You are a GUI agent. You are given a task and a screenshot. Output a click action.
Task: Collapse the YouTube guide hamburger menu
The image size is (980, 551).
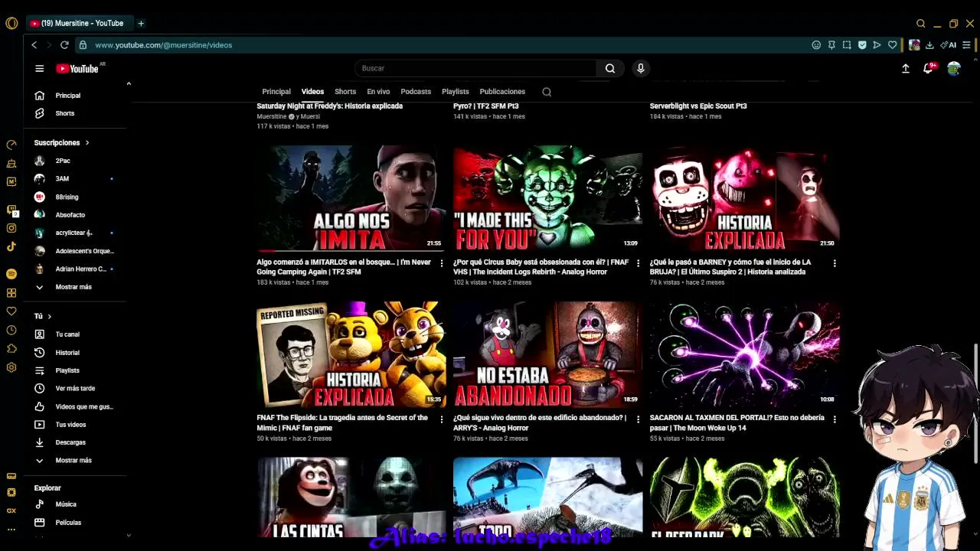pos(40,68)
